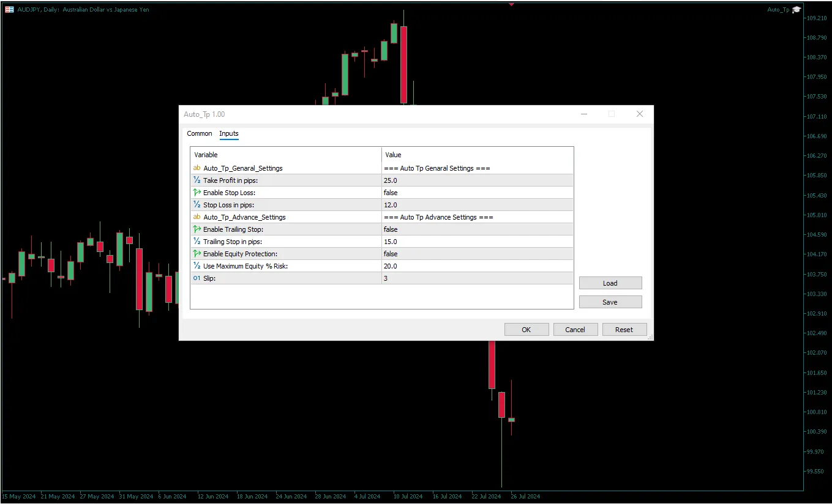Click the double-type icon beside Stop Loss in pips
The height and width of the screenshot is (504, 832).
point(197,204)
